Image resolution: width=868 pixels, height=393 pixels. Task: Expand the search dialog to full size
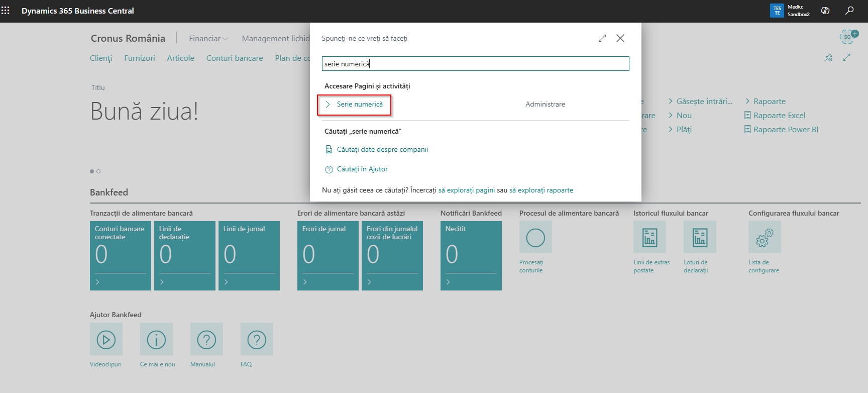(x=602, y=38)
